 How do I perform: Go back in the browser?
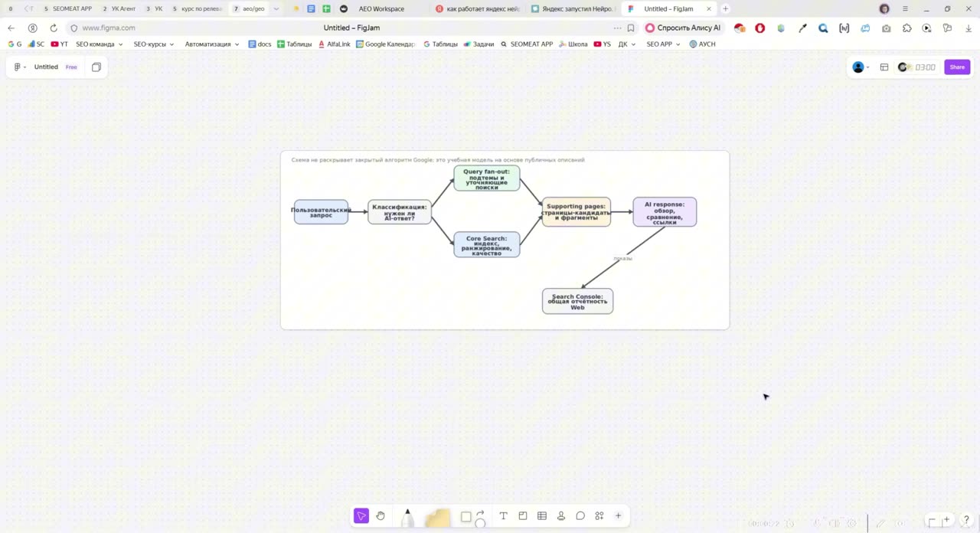(x=11, y=28)
